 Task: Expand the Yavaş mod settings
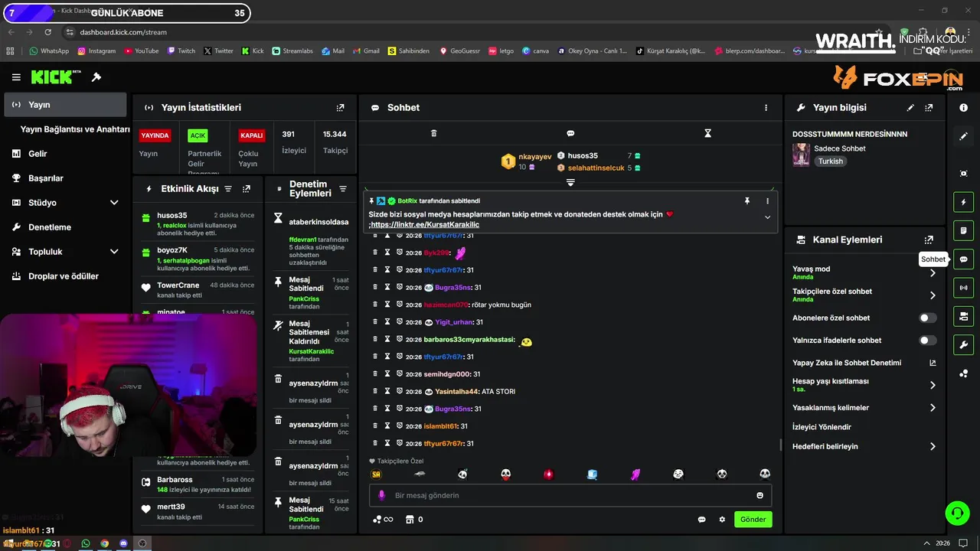pos(933,272)
